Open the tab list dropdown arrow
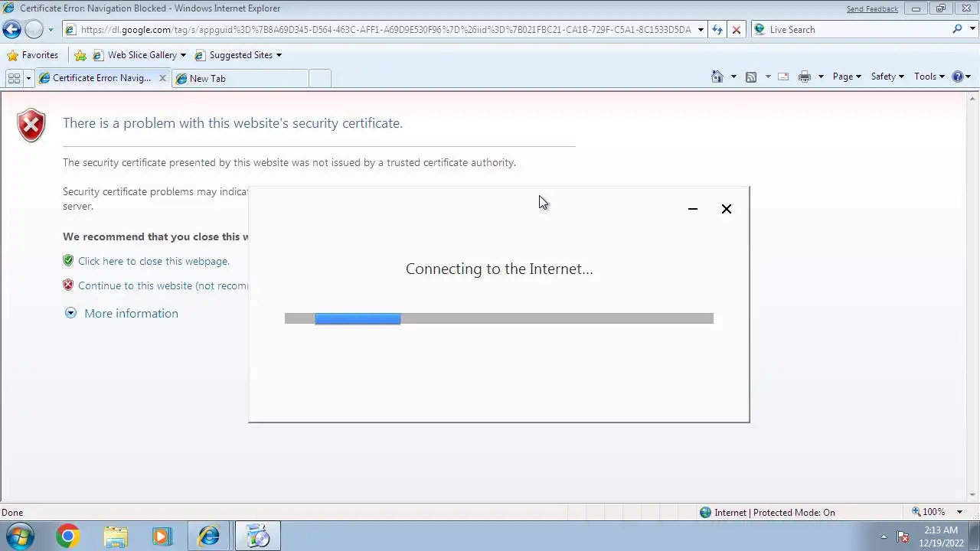The width and height of the screenshot is (980, 551). pyautogui.click(x=28, y=78)
